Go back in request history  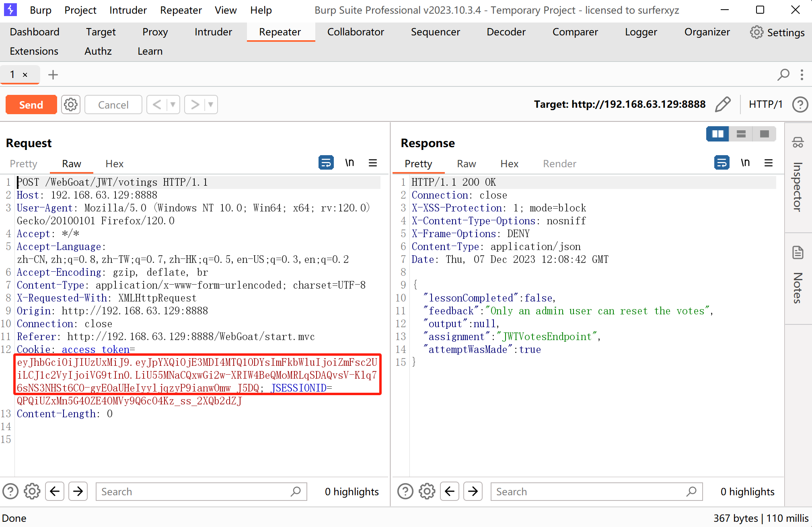tap(157, 105)
